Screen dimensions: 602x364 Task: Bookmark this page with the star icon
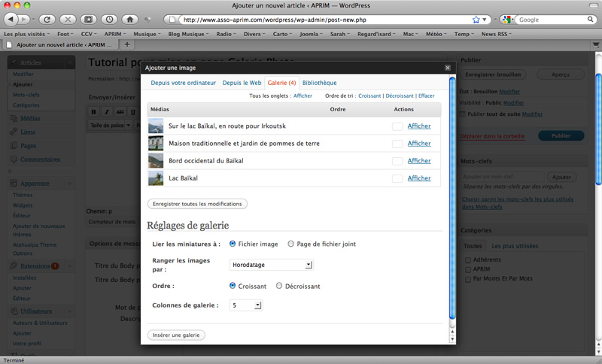476,20
